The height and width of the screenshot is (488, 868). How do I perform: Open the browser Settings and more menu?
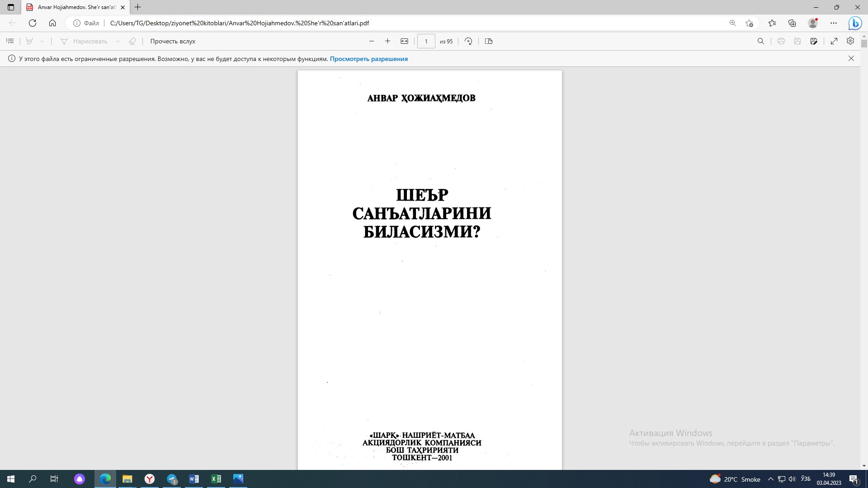click(834, 23)
